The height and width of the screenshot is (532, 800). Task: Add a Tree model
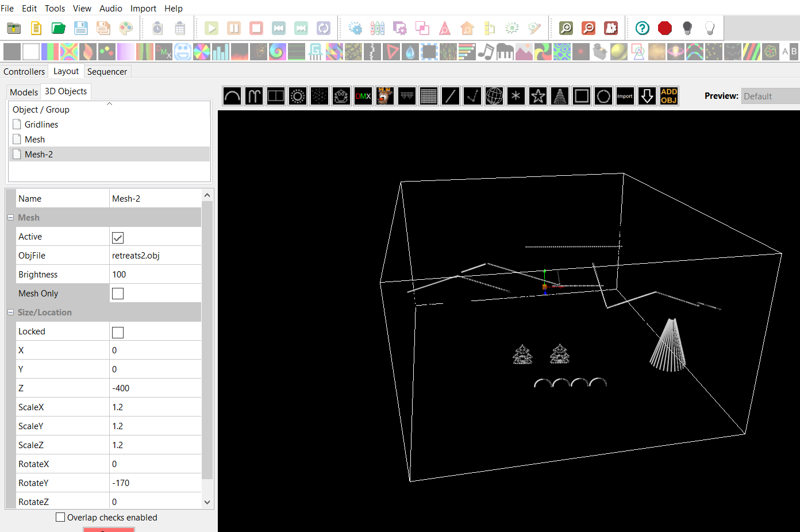coord(560,96)
